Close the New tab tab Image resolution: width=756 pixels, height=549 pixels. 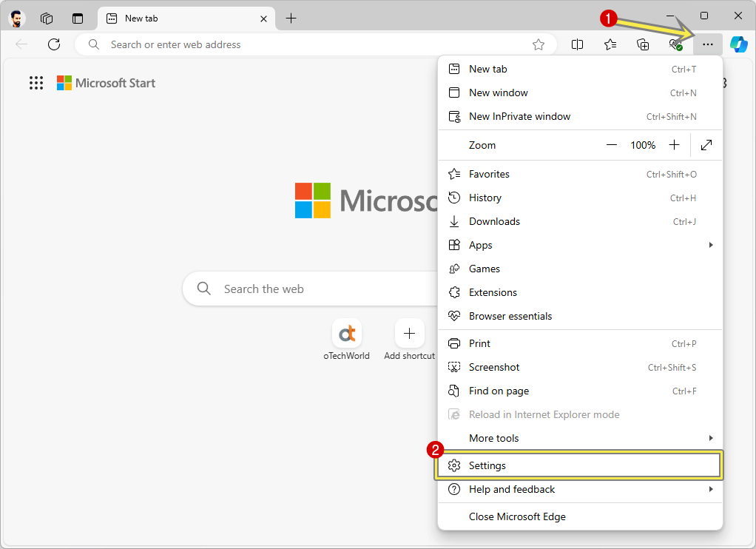pyautogui.click(x=264, y=18)
